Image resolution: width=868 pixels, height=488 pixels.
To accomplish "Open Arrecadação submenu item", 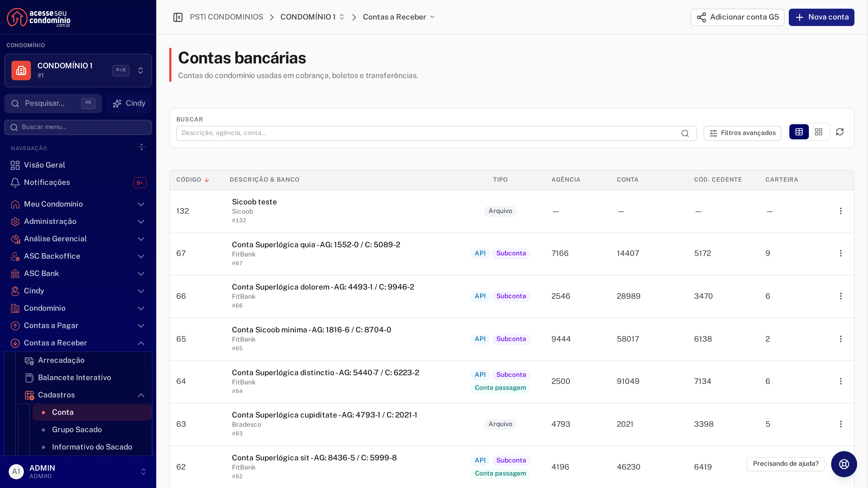I will point(85,360).
